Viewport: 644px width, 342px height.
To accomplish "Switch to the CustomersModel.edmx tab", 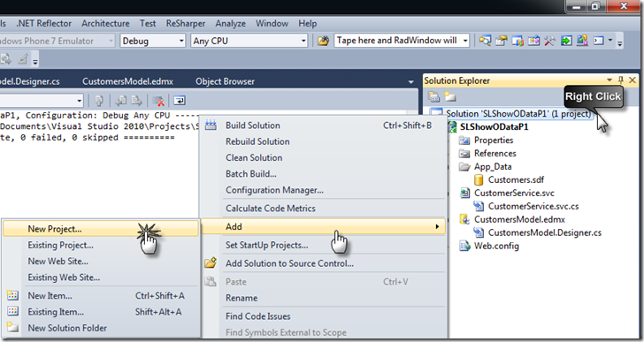I will (127, 81).
